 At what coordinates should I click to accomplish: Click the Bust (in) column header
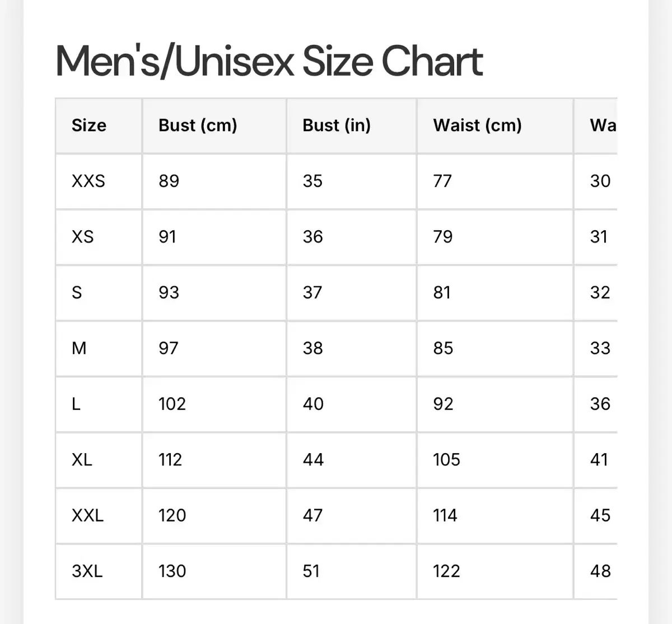click(x=337, y=125)
